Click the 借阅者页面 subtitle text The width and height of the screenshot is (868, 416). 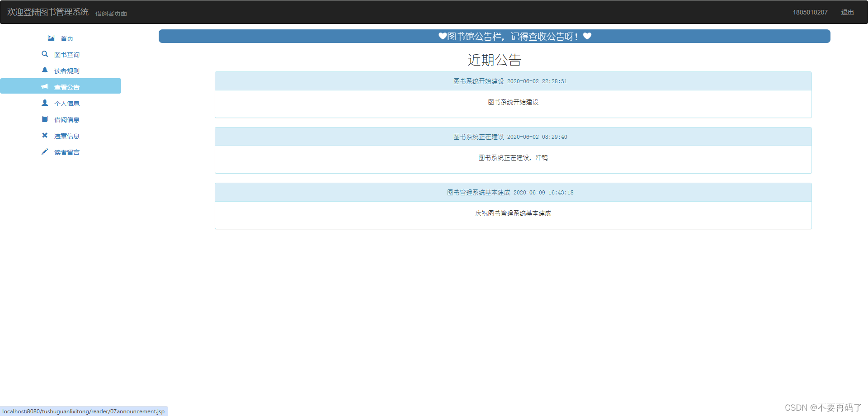coord(111,14)
